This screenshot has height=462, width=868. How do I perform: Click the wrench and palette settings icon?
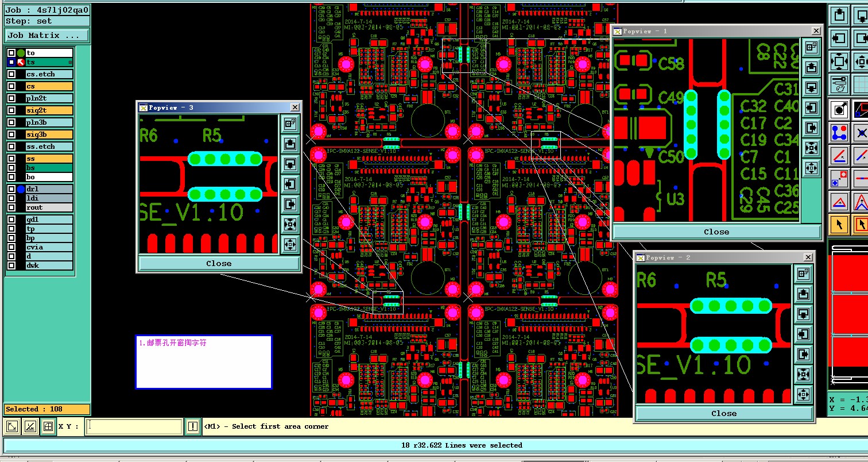point(839,84)
